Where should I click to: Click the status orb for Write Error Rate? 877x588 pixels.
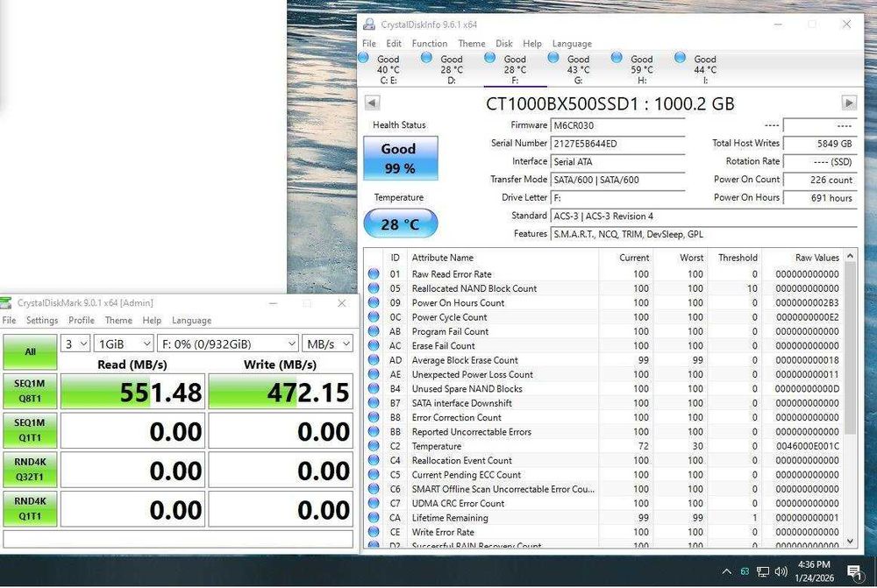[x=374, y=532]
